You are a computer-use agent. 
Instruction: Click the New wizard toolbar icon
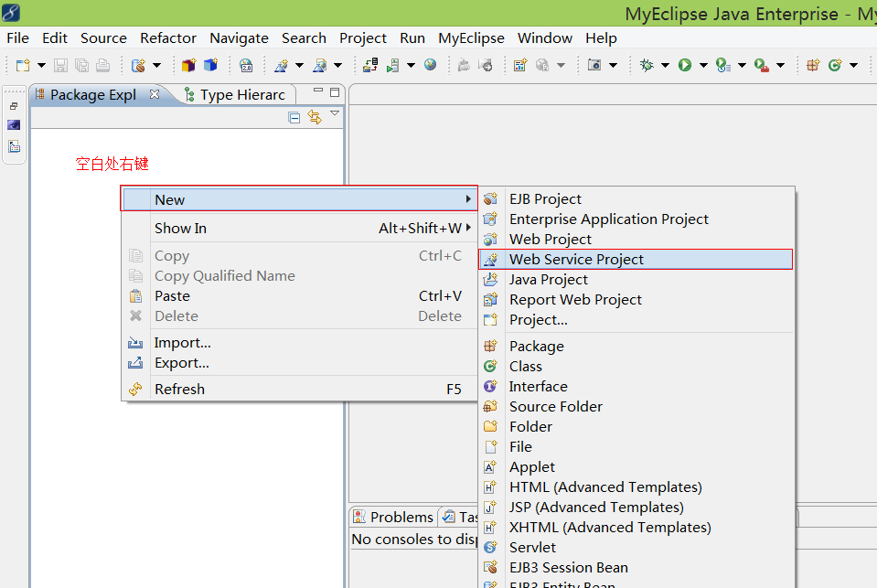click(23, 66)
